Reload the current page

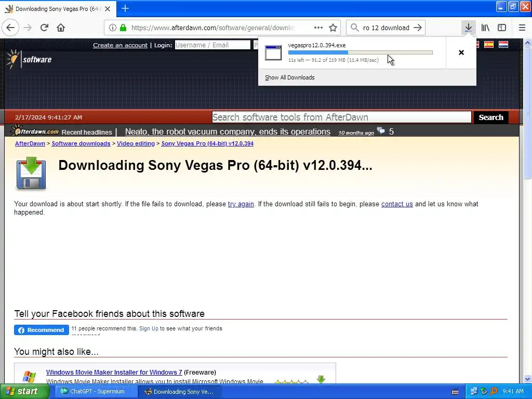tap(44, 28)
